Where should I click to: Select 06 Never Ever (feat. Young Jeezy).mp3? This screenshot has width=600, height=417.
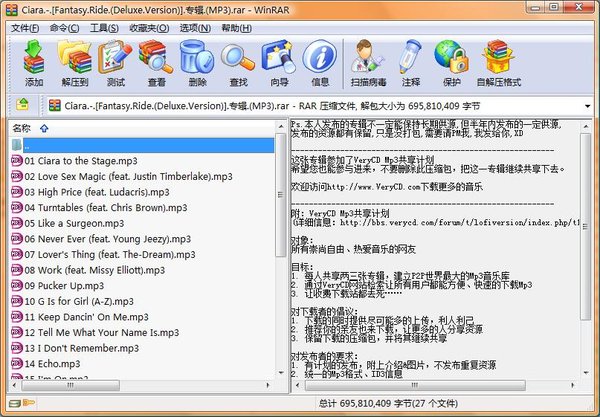click(x=108, y=239)
